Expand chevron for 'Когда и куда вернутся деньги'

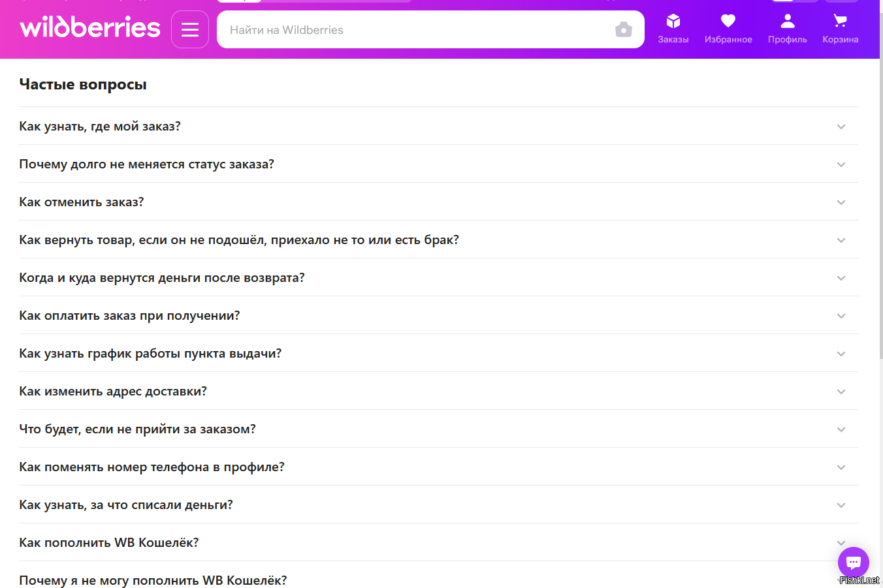(841, 278)
